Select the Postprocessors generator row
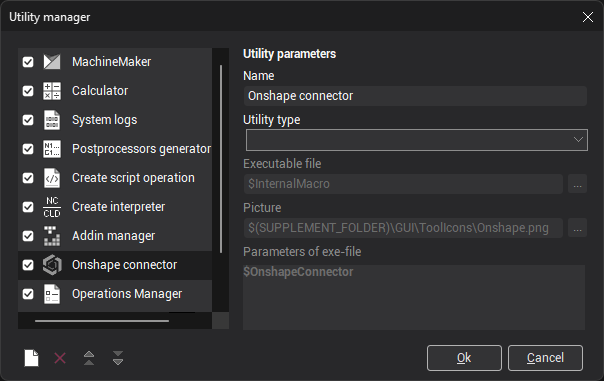 [115, 149]
